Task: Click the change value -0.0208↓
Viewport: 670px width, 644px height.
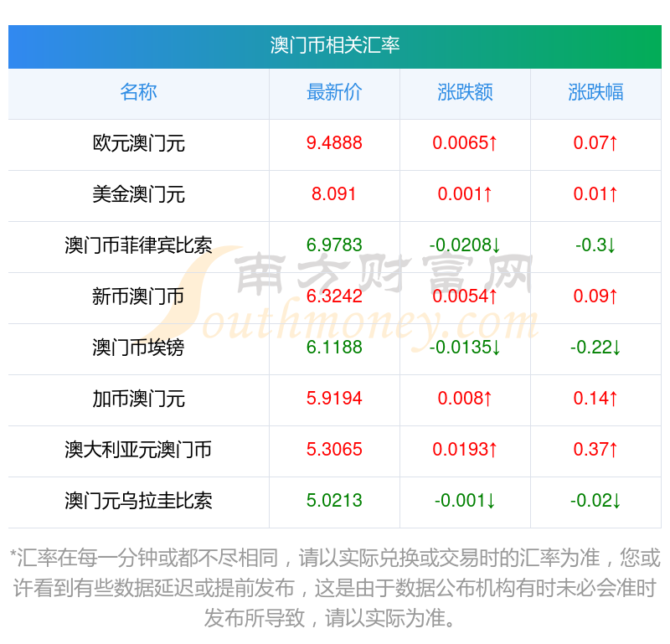Action: tap(465, 245)
